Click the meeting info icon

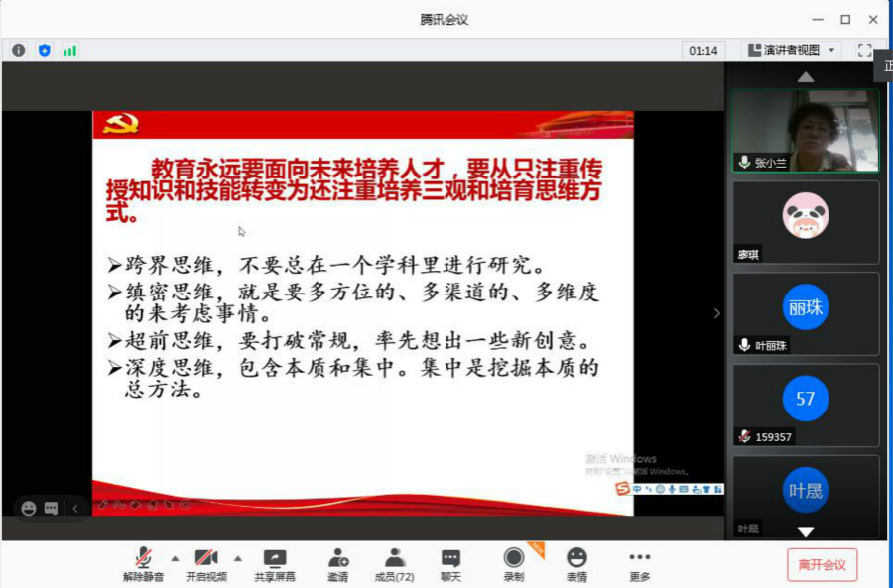(x=19, y=50)
